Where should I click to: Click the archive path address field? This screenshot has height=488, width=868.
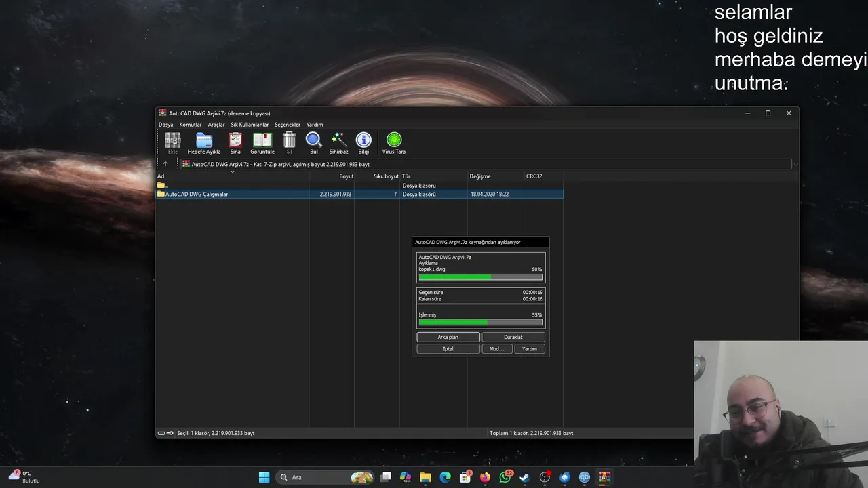point(486,164)
